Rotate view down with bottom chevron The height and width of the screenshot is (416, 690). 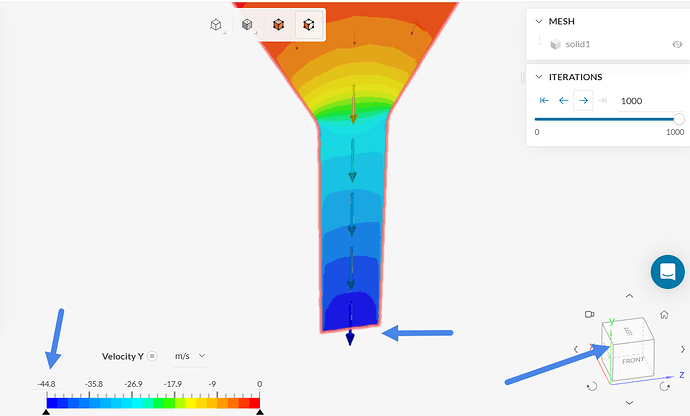click(629, 402)
